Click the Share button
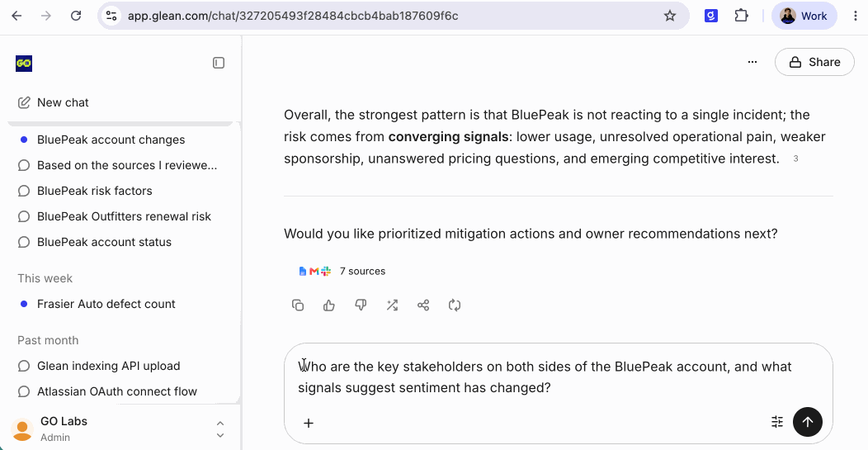Screen dimensions: 868x450 pos(814,62)
